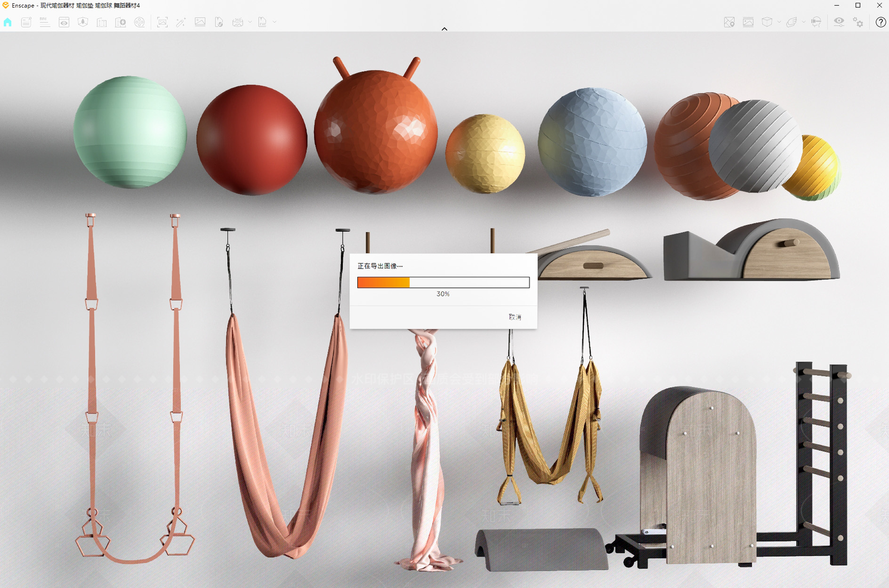Screen dimensions: 889x588
Task: Open the general settings gears icon
Action: point(858,22)
